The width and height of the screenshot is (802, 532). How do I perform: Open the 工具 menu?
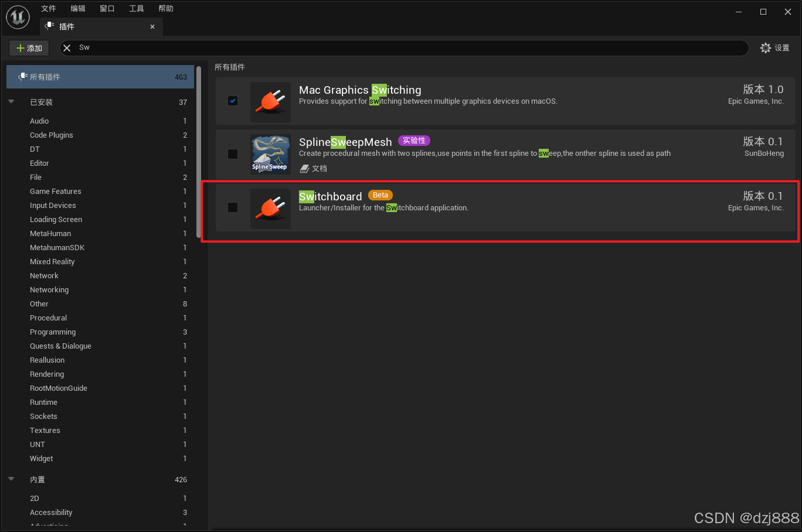pyautogui.click(x=137, y=8)
